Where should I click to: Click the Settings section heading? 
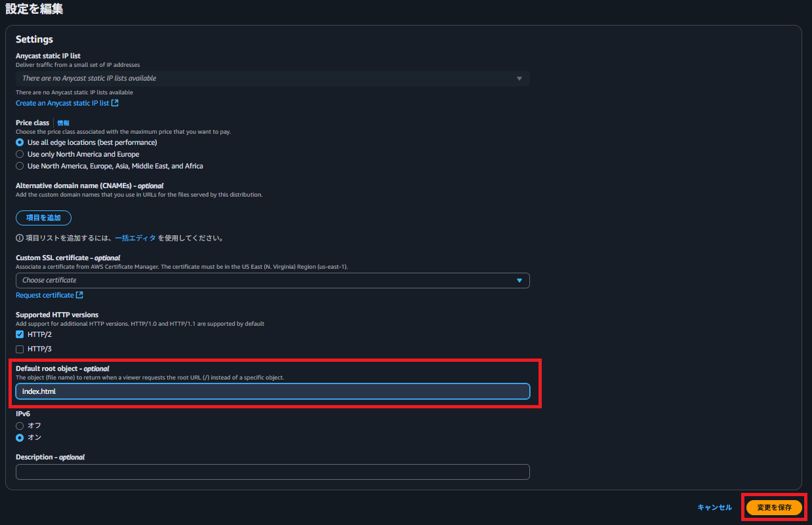click(34, 39)
